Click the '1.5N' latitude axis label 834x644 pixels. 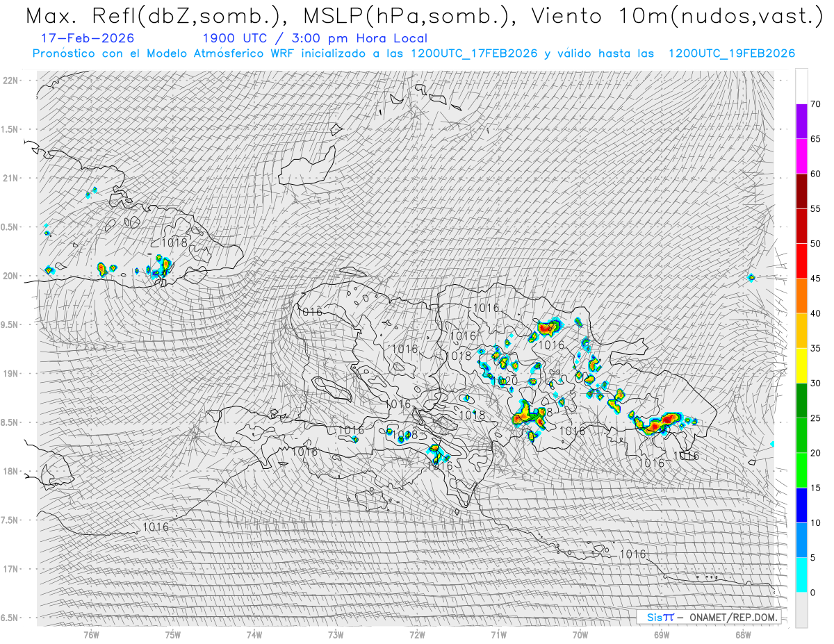pos(10,129)
